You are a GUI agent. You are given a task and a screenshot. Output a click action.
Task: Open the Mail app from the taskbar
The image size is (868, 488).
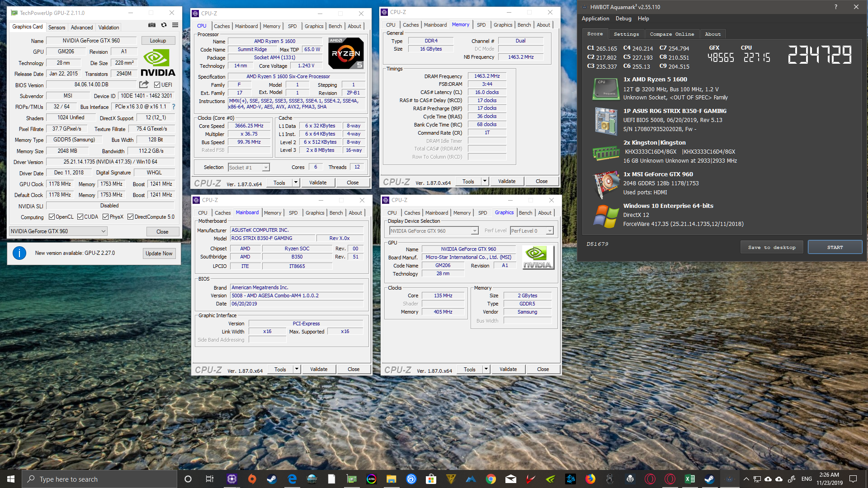click(x=511, y=479)
